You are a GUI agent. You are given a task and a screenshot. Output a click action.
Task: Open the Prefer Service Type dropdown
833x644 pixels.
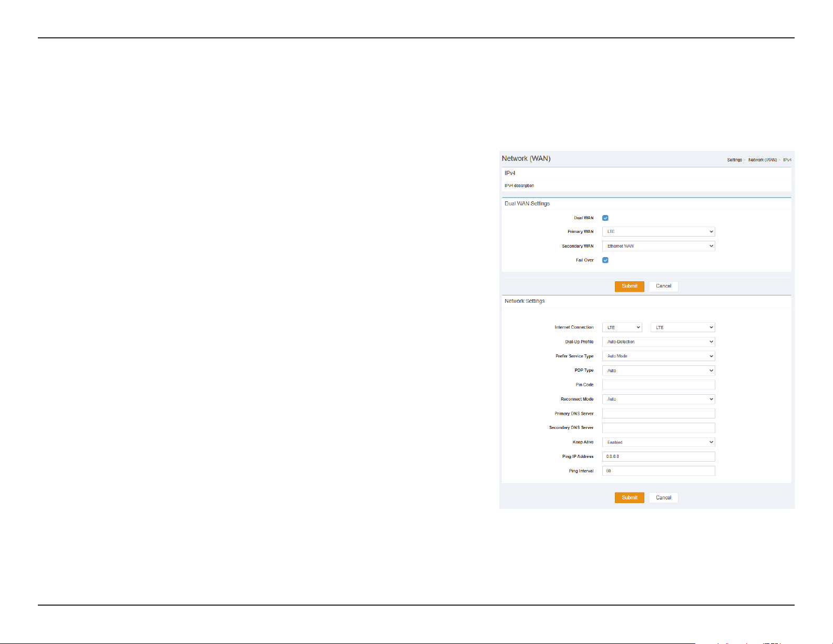click(x=659, y=356)
